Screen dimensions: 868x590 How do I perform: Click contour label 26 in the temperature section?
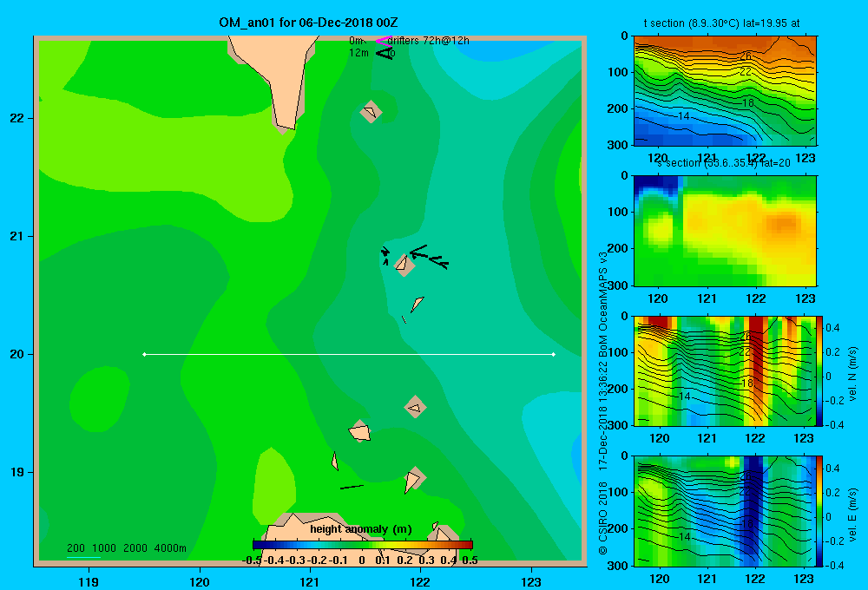(745, 56)
